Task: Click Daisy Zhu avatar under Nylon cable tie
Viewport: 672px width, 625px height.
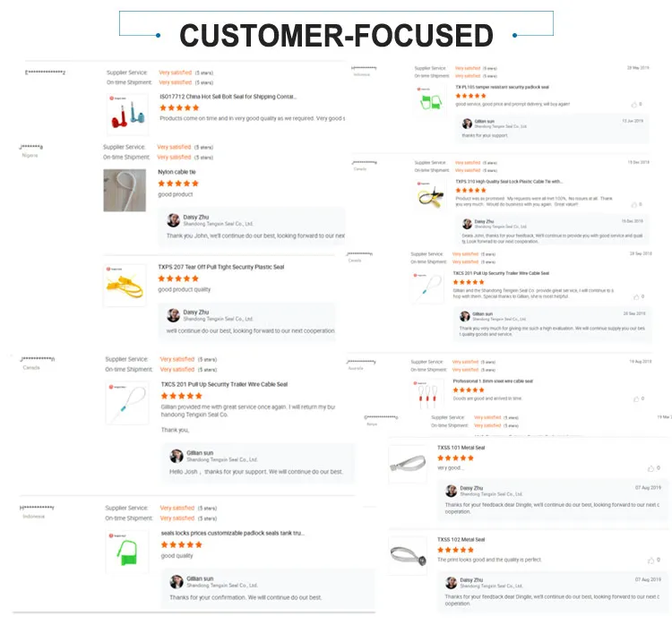Action: (x=174, y=220)
